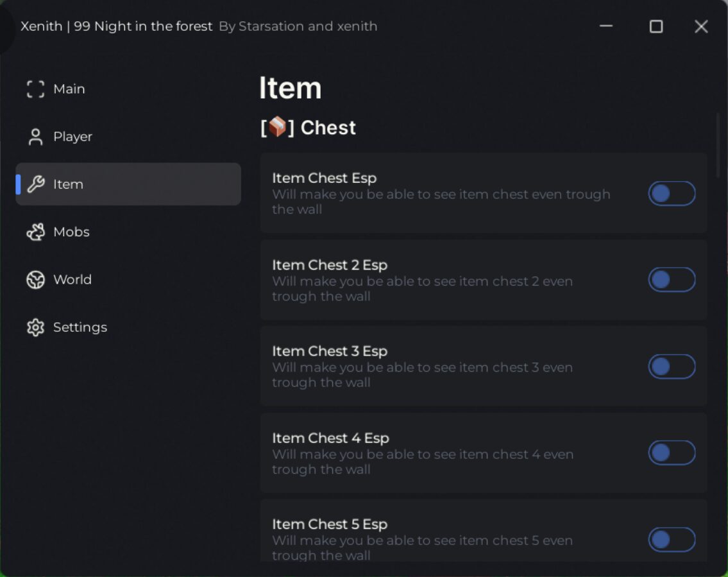
Task: Click the chest emoji in section header
Action: coord(277,127)
